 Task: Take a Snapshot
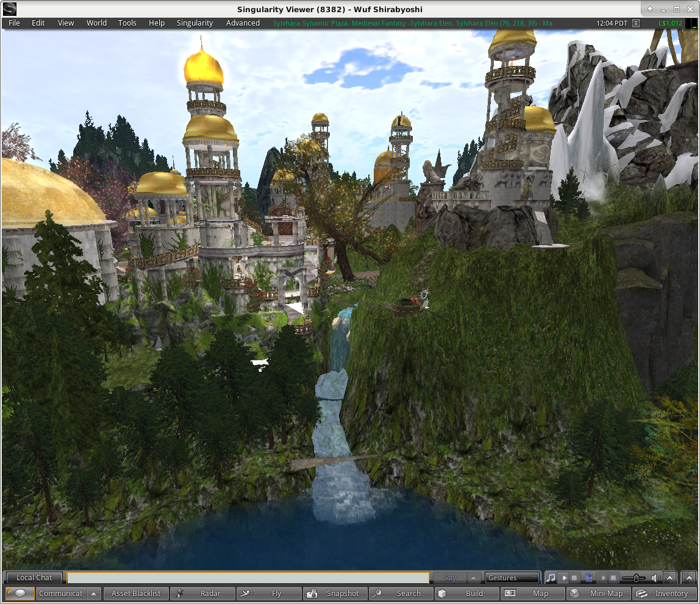point(335,593)
